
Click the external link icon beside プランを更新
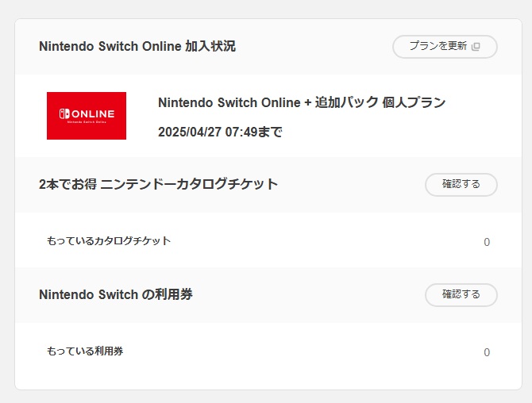tap(476, 47)
